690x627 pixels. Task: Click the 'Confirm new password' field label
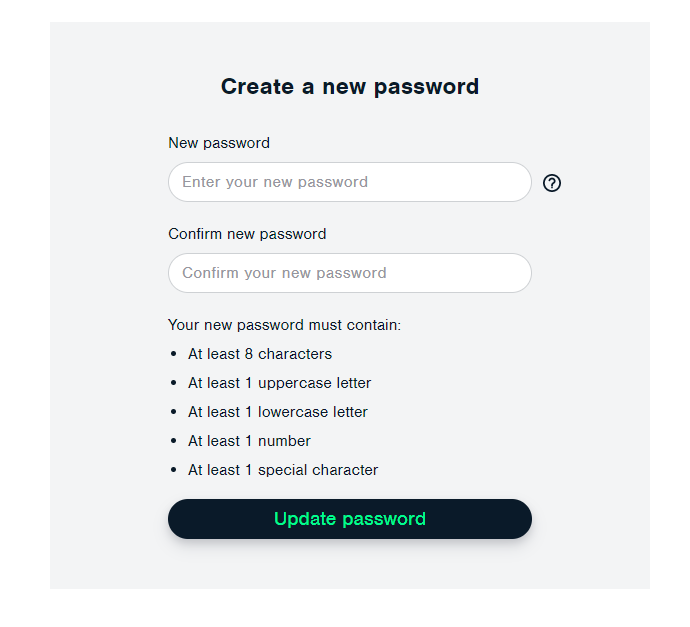(x=247, y=234)
